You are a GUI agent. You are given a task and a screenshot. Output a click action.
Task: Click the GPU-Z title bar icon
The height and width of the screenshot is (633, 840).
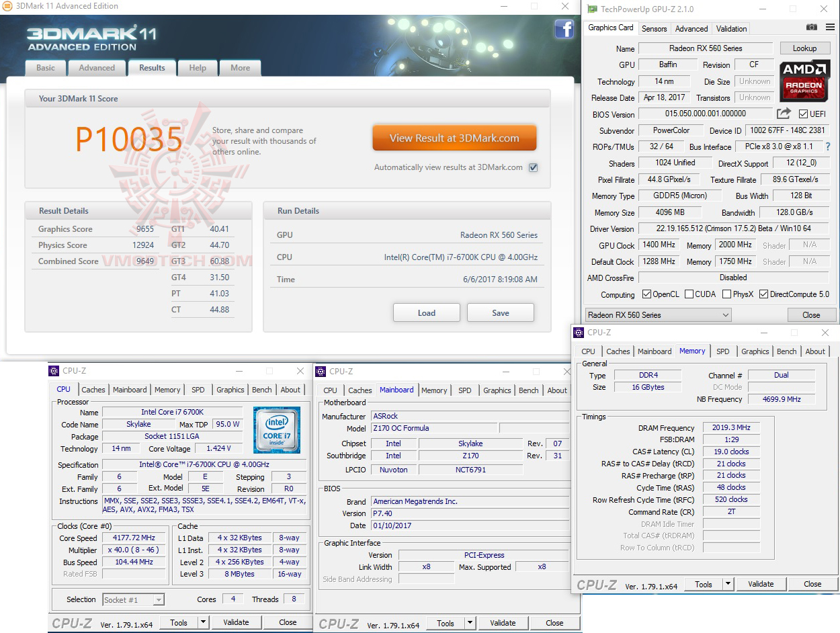[x=592, y=9]
